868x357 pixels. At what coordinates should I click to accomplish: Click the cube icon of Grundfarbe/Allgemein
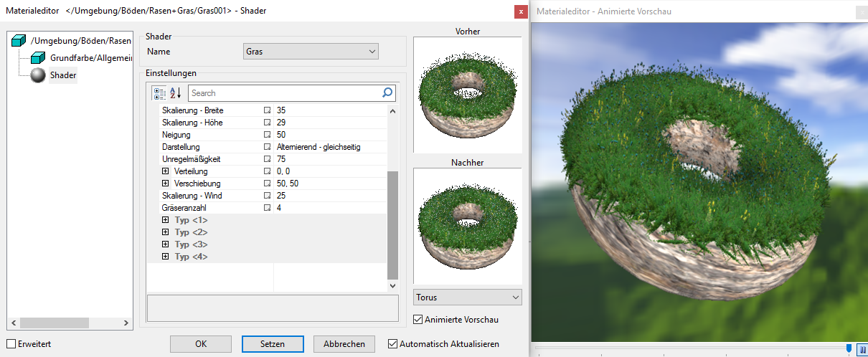click(38, 58)
